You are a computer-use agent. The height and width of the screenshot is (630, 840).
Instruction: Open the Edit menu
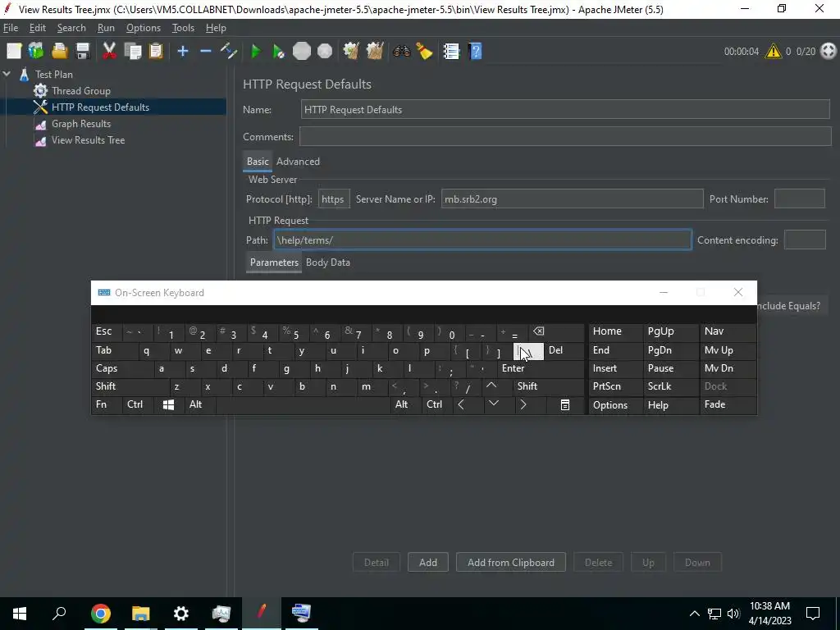(x=38, y=28)
